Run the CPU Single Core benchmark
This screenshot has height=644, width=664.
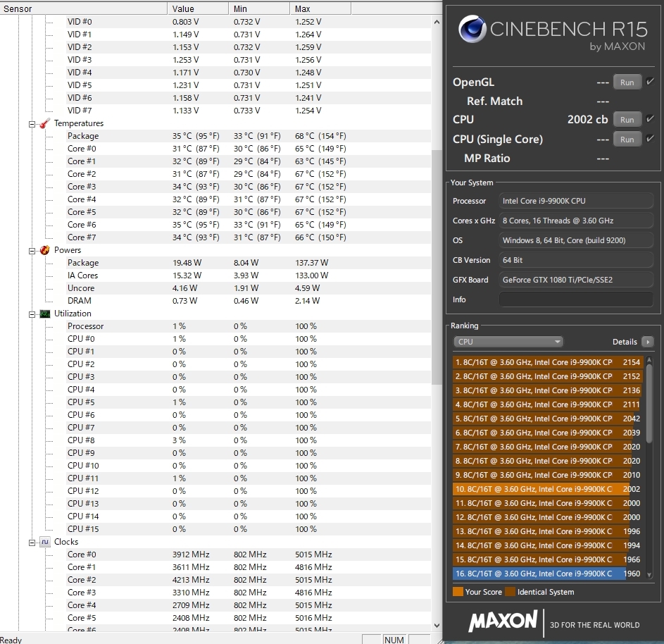(627, 140)
